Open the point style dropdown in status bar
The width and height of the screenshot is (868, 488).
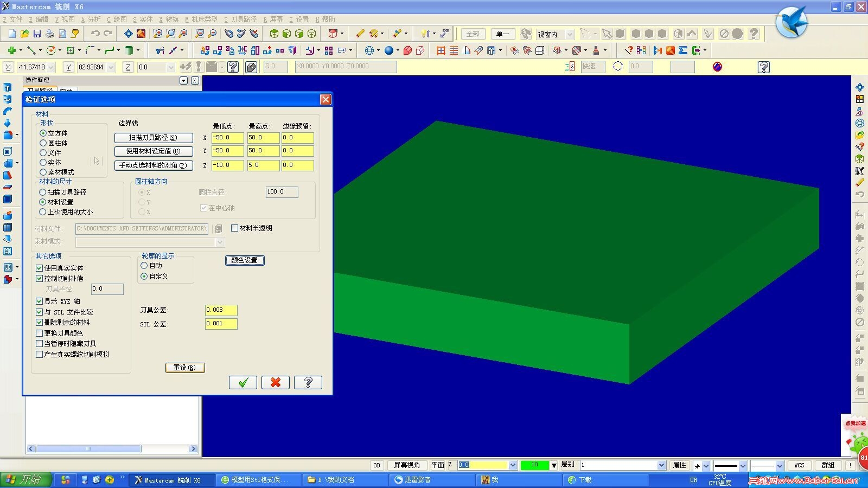click(705, 466)
